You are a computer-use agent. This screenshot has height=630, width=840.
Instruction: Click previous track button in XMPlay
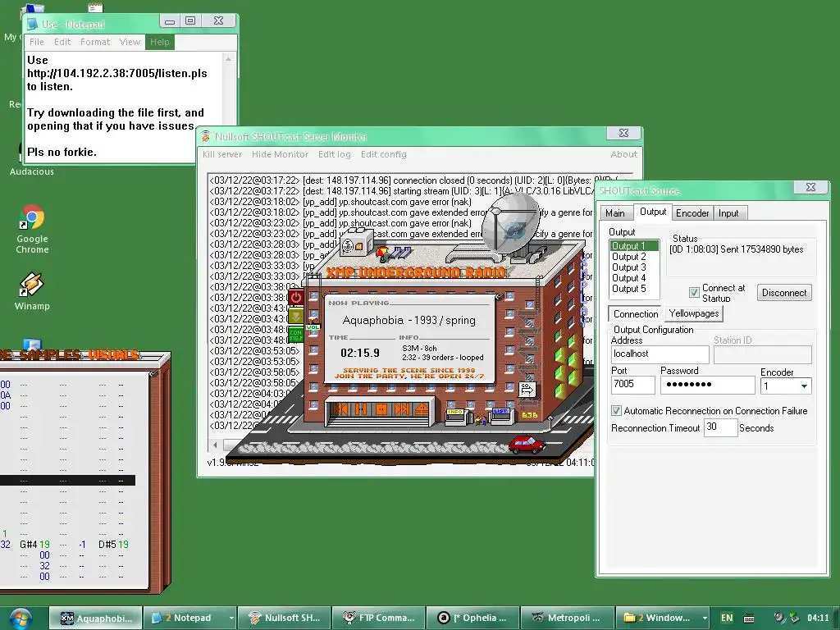340,409
